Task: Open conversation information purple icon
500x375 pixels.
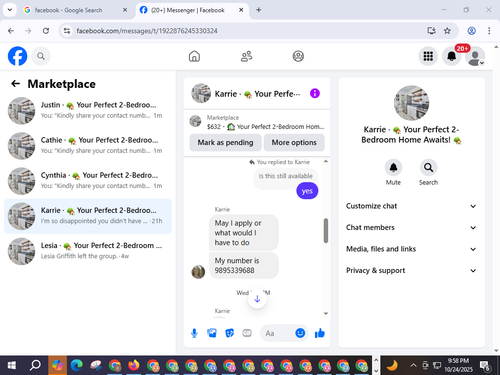Action: [x=315, y=93]
